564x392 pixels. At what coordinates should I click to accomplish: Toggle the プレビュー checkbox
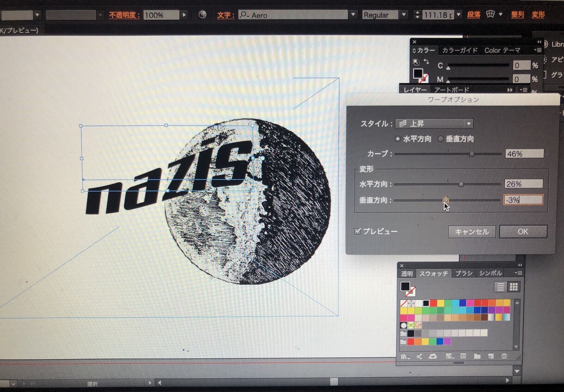coord(357,231)
